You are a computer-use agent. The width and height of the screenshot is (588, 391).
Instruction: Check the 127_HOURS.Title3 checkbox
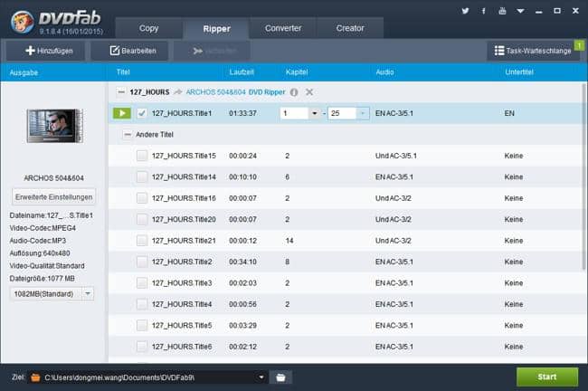pyautogui.click(x=142, y=282)
